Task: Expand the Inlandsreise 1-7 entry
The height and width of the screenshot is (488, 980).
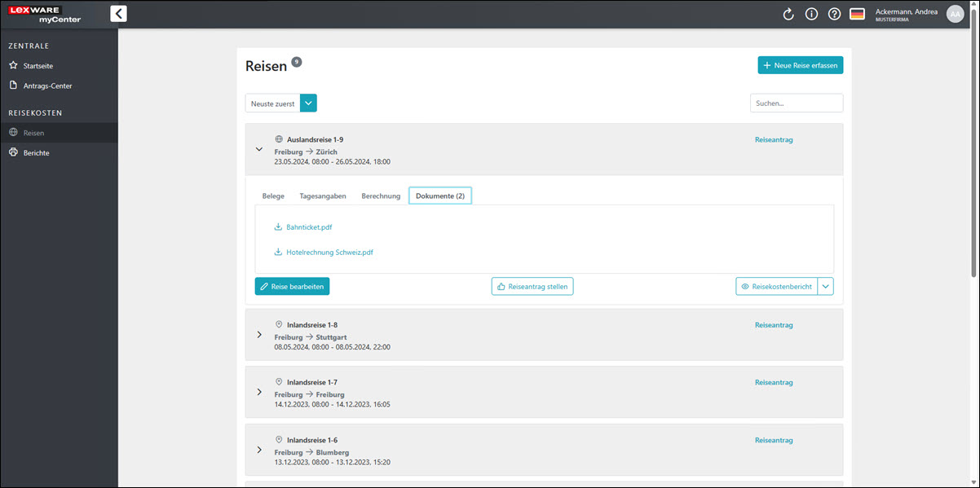Action: click(259, 392)
